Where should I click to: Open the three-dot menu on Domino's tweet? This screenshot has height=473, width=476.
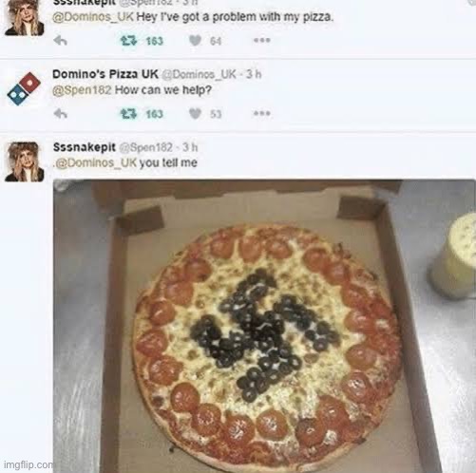[x=261, y=113]
